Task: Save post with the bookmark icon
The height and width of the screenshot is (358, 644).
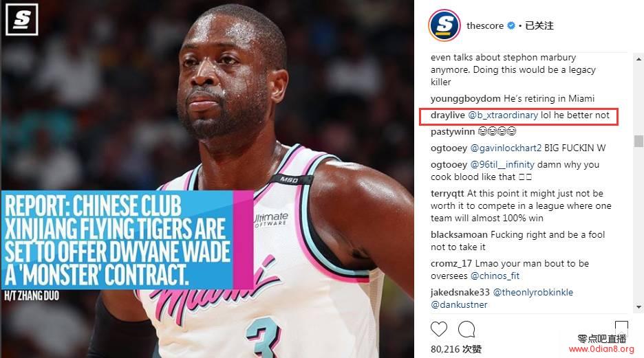Action: click(x=621, y=327)
